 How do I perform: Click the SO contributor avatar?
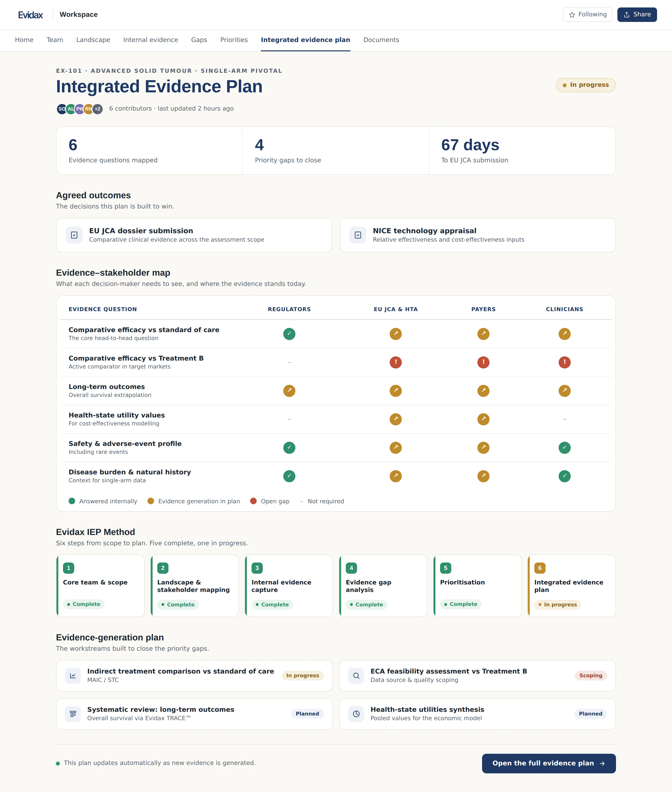(x=61, y=109)
